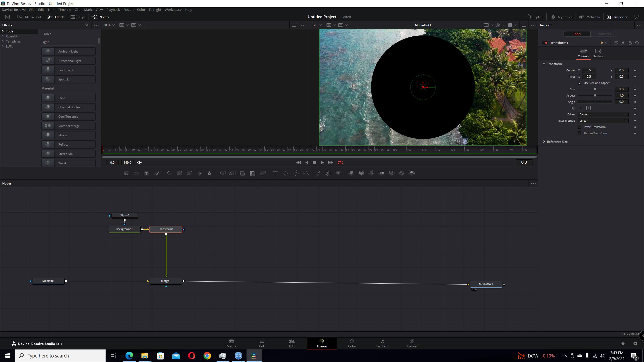Open the Metadata panel
The height and width of the screenshot is (362, 644).
coord(589,17)
